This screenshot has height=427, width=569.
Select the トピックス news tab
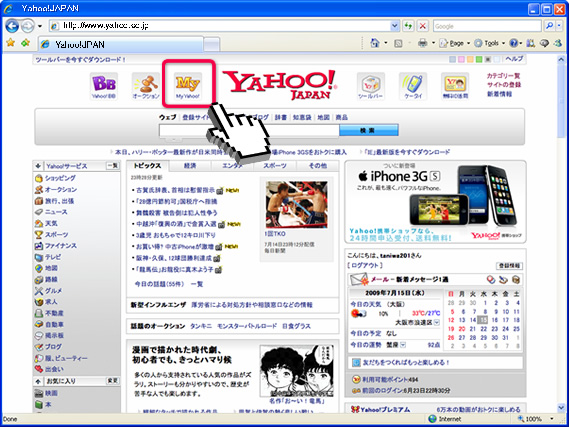[x=147, y=166]
